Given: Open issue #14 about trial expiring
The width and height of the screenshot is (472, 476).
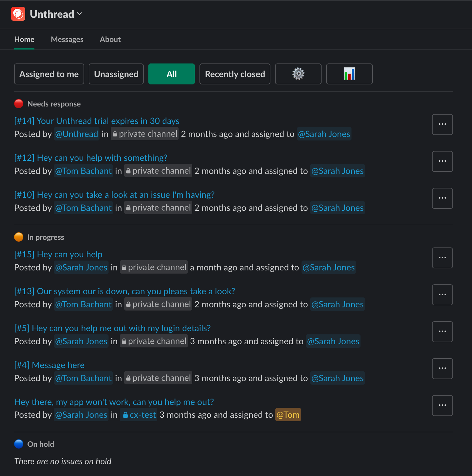Looking at the screenshot, I should pos(97,121).
